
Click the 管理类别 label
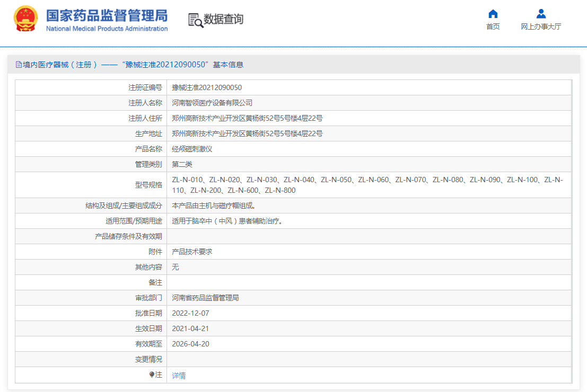(148, 164)
